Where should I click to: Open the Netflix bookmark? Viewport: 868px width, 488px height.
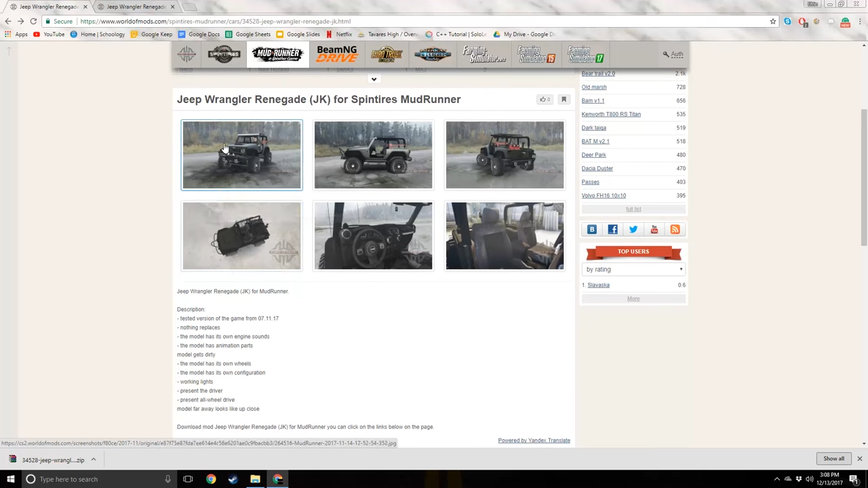point(338,34)
